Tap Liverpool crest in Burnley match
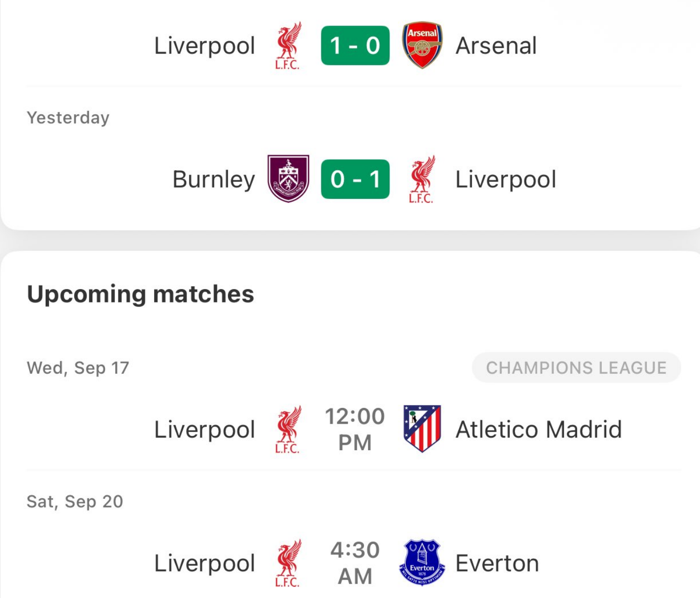The image size is (700, 598). [422, 179]
